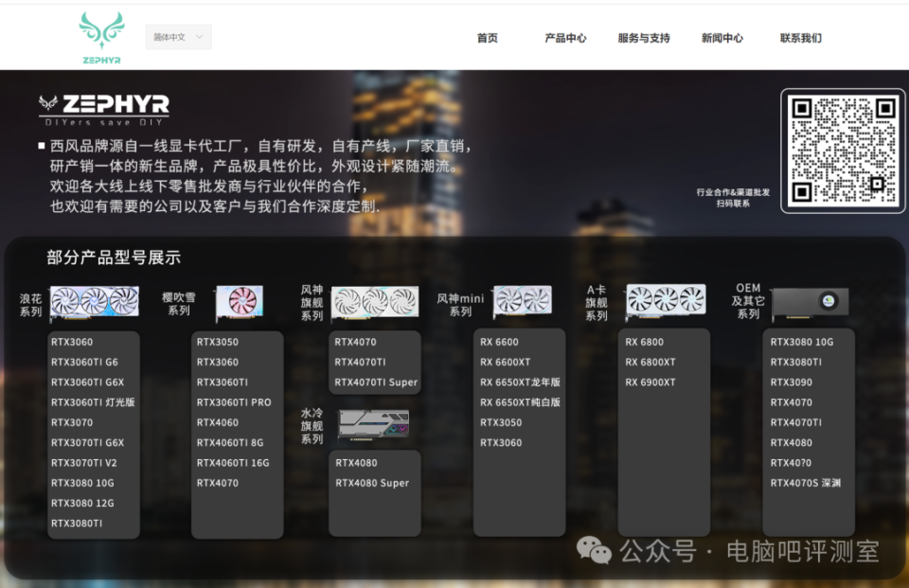Select the 新闻中心 navigation item
The height and width of the screenshot is (588, 909).
coord(722,38)
